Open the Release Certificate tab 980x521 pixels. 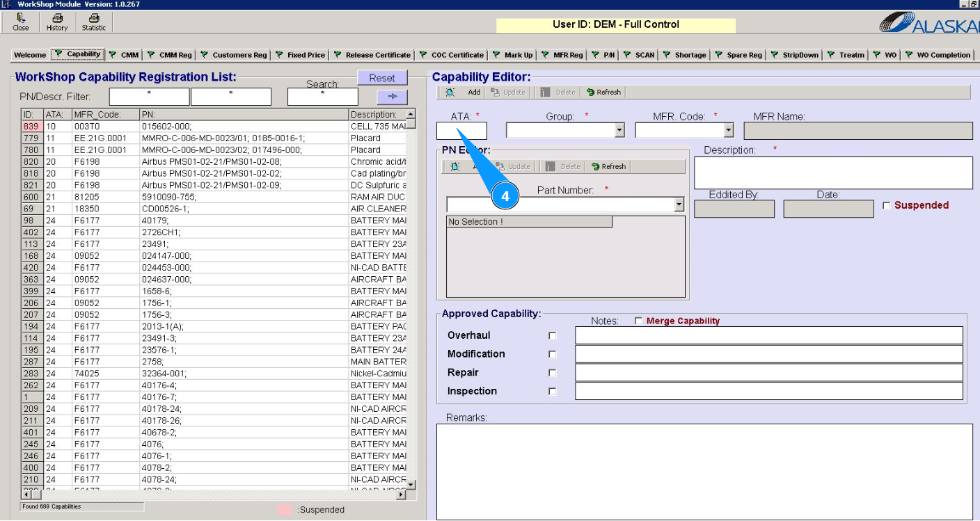[372, 55]
